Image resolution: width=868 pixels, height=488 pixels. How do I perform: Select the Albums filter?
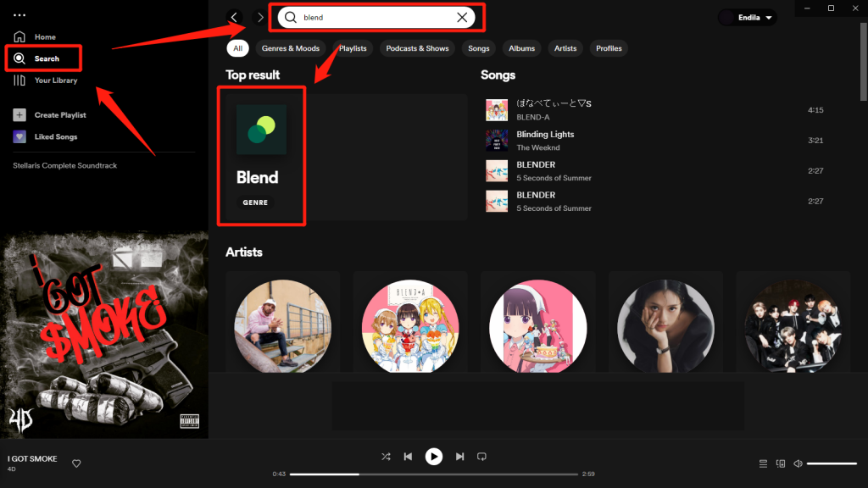(522, 48)
